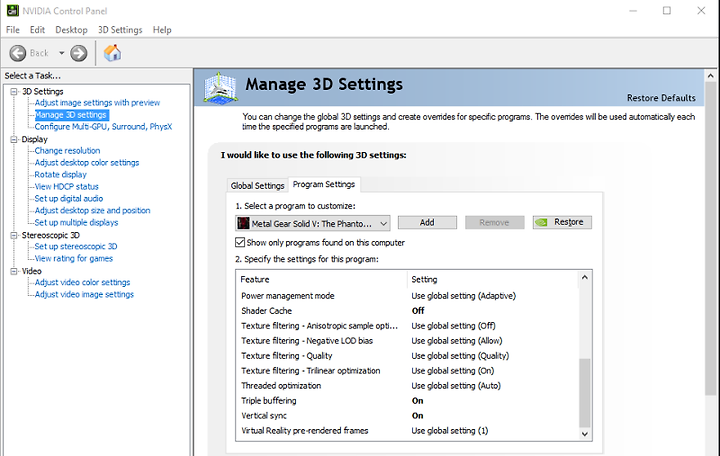Toggle Show only programs found checkbox
The image size is (720, 456).
click(240, 242)
